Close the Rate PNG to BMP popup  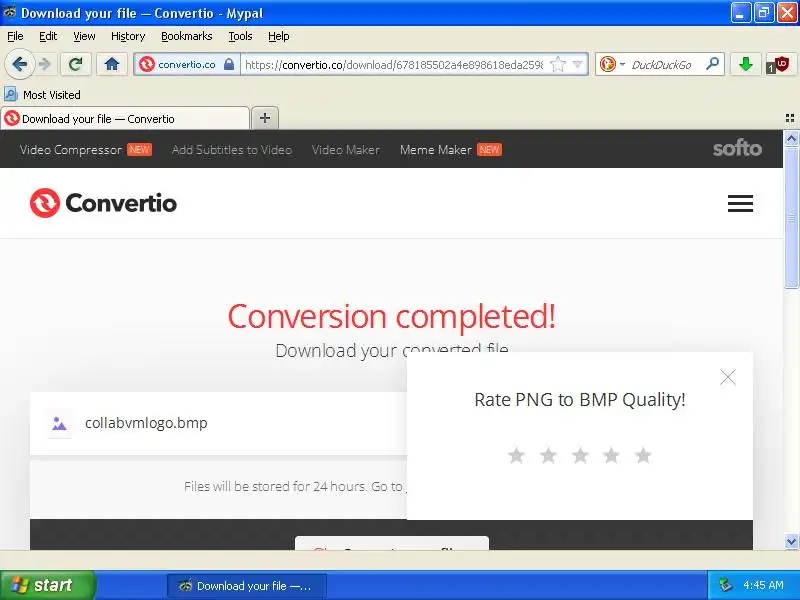click(728, 377)
